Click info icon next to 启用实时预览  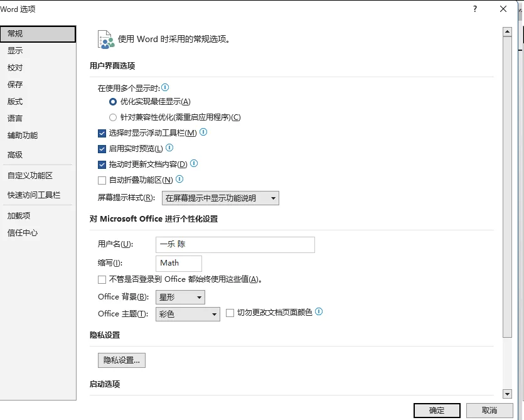(x=169, y=148)
